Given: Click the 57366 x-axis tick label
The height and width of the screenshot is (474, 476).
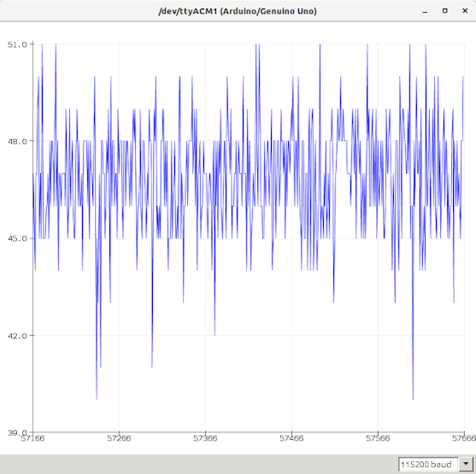Looking at the screenshot, I should (205, 438).
